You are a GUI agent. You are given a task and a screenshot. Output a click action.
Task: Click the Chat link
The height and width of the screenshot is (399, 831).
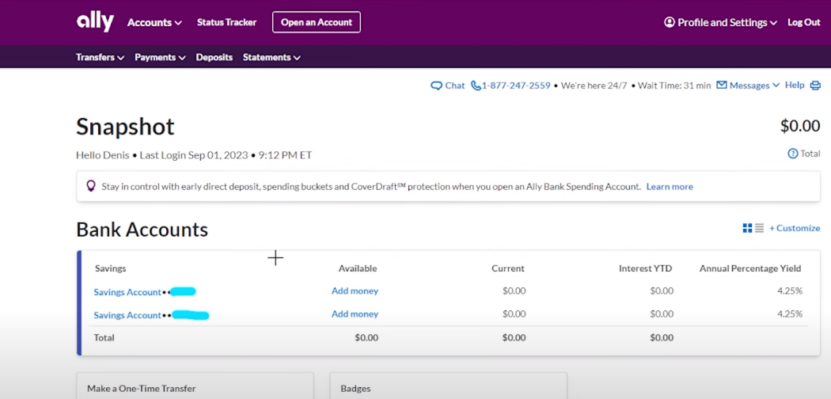point(455,85)
